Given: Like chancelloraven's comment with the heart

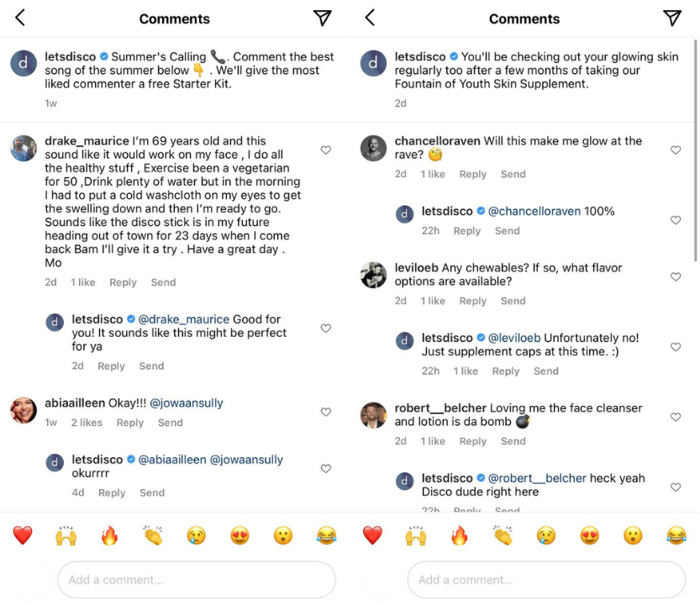Looking at the screenshot, I should pos(676,150).
